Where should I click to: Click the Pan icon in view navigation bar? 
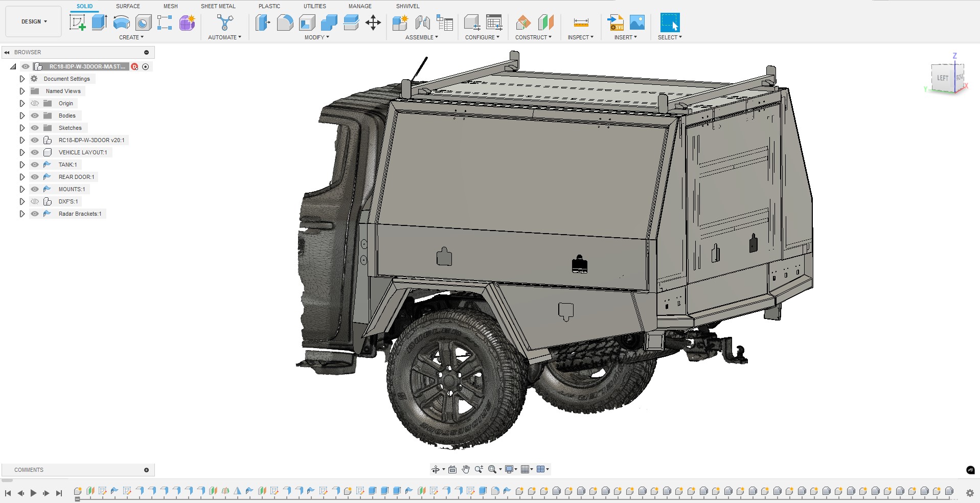coord(465,469)
